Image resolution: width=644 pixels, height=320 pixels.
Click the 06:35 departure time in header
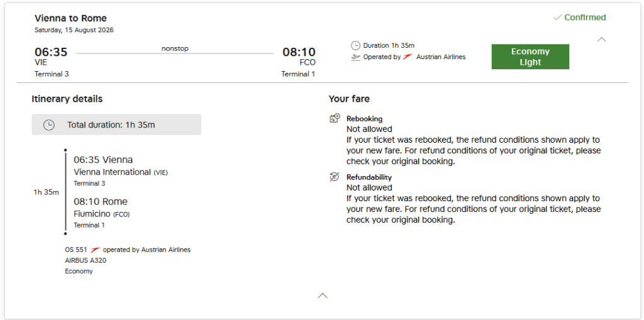pos(51,52)
